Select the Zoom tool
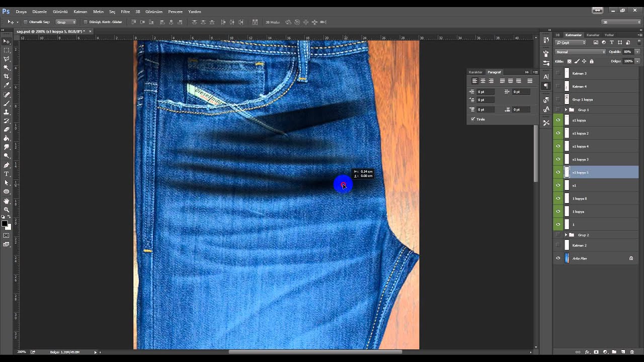Image resolution: width=644 pixels, height=362 pixels. [x=7, y=209]
